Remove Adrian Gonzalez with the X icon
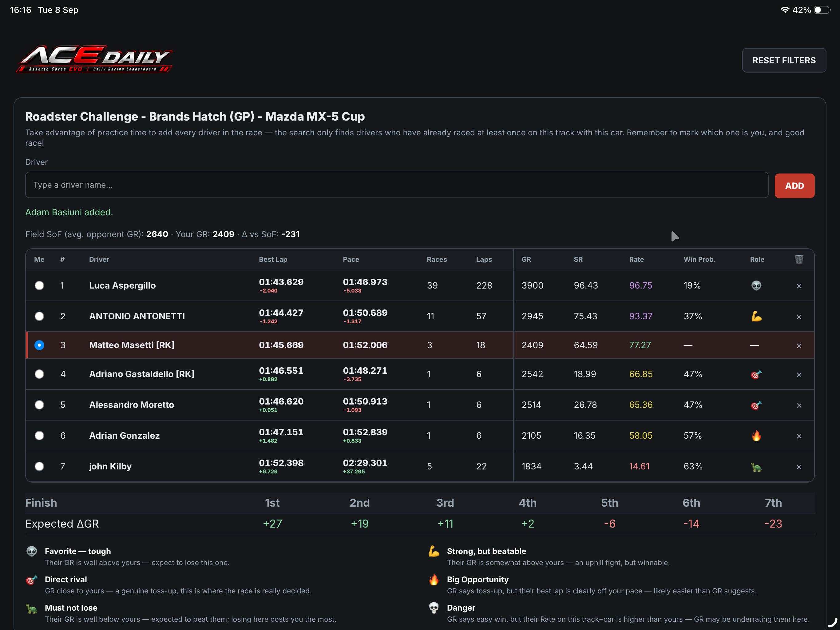840x630 pixels. [x=798, y=436]
